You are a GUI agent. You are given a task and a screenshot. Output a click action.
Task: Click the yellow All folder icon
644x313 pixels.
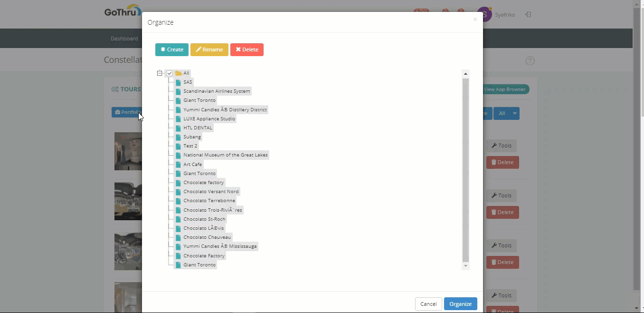tap(179, 73)
